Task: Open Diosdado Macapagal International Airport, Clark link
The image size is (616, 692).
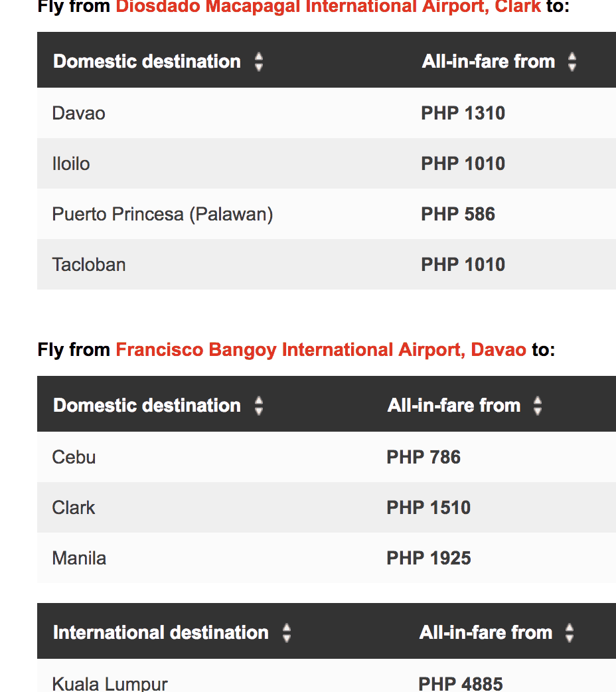Action: coord(329,7)
